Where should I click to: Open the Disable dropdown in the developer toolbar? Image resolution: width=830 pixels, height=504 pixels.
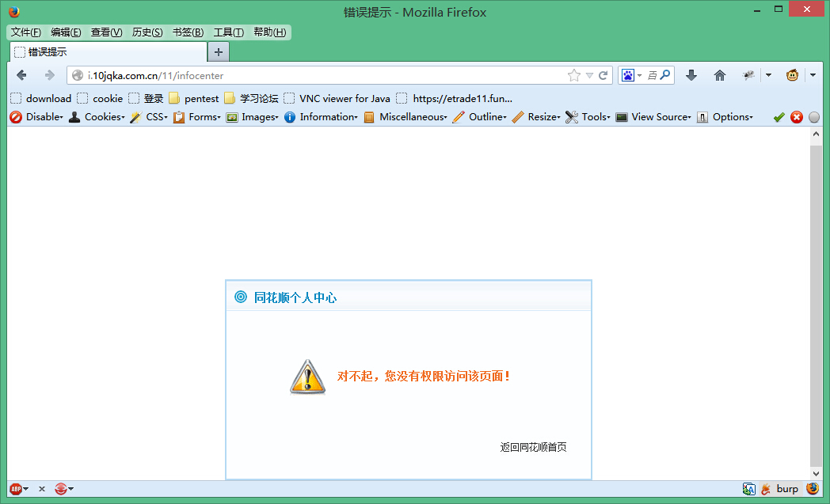click(x=36, y=117)
